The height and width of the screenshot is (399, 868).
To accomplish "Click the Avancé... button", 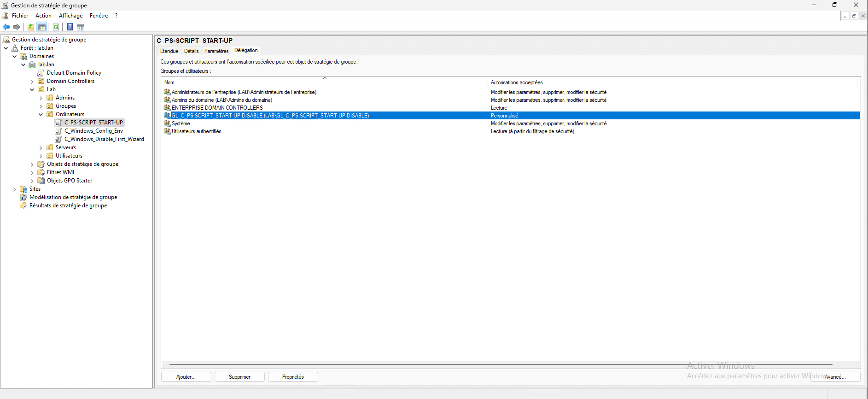I will (835, 377).
